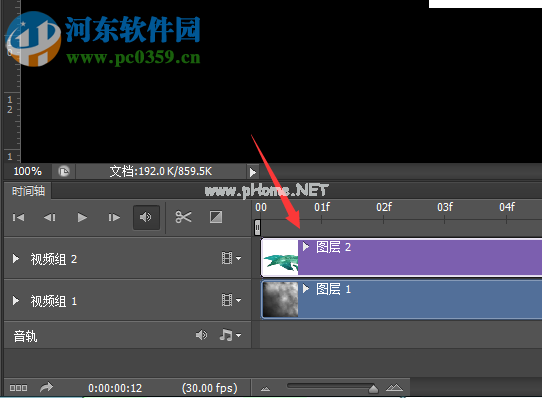Switch to the 时间轴 tab
542x398 pixels.
(x=28, y=191)
